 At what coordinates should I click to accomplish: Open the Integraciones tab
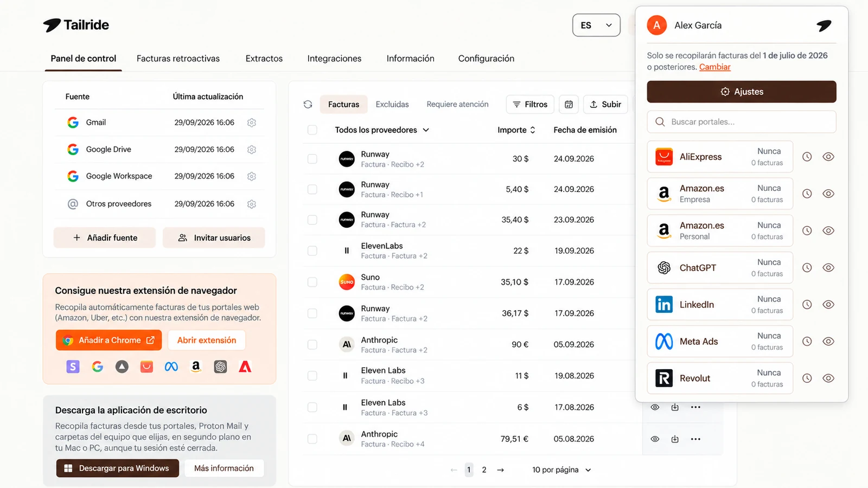click(334, 59)
